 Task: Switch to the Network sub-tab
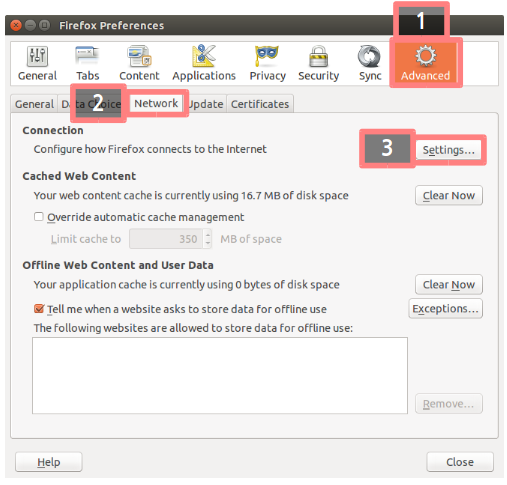(x=156, y=103)
